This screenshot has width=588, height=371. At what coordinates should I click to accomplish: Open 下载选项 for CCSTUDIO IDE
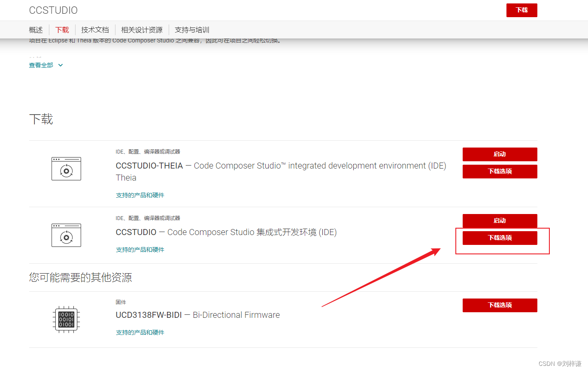tap(500, 238)
